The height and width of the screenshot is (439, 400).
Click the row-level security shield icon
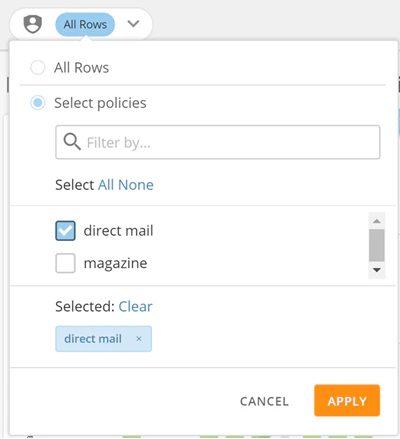coord(32,24)
